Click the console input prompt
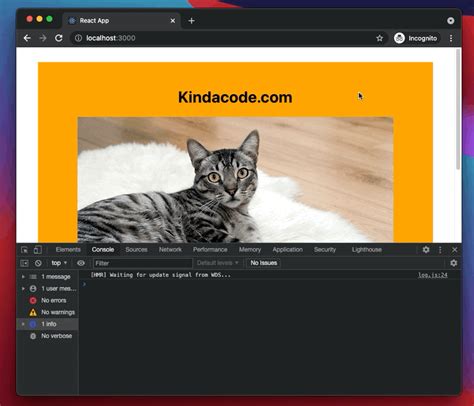This screenshot has height=406, width=474. click(x=270, y=284)
